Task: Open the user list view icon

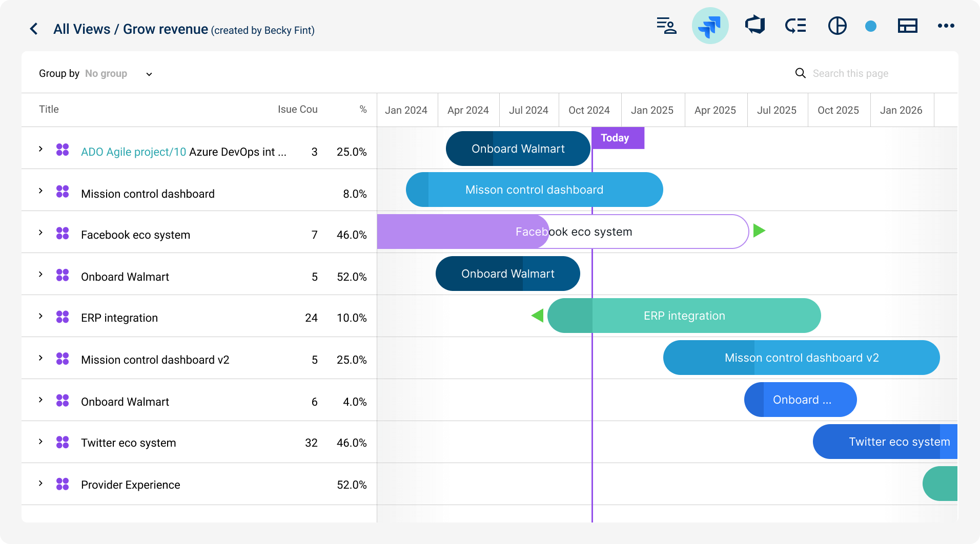Action: [x=666, y=26]
